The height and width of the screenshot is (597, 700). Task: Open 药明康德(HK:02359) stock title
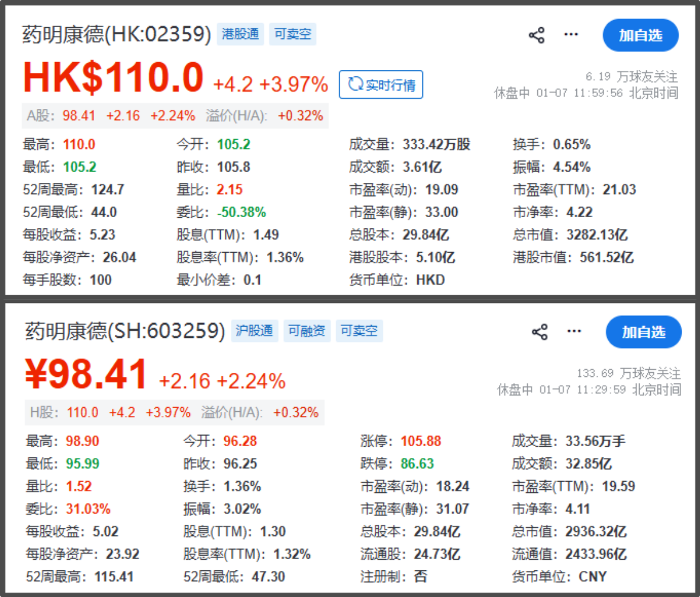click(x=117, y=34)
